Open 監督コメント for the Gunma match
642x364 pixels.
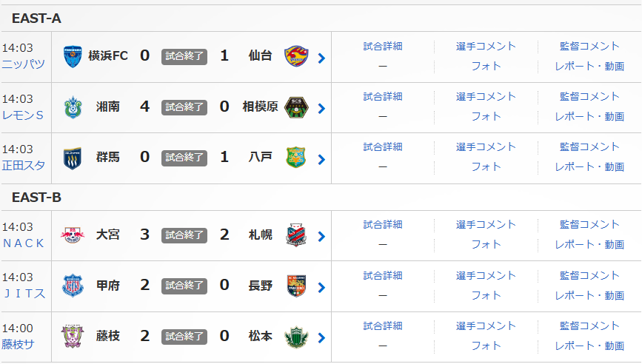(x=589, y=146)
